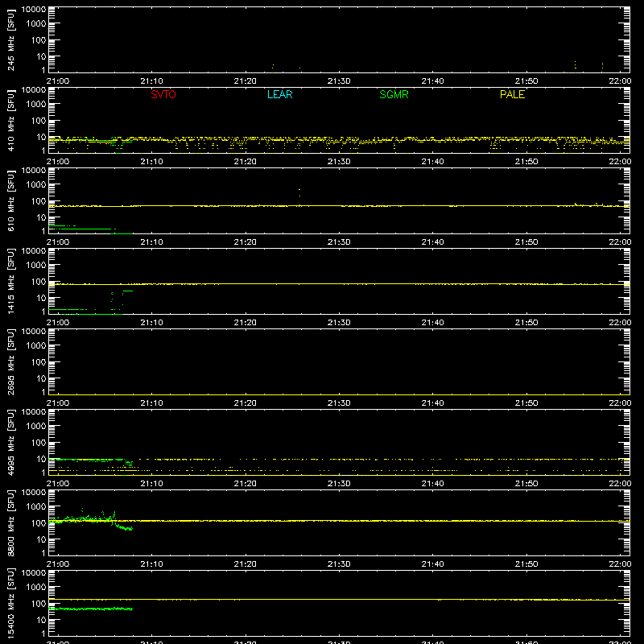644x644 pixels.
Task: Select the 610 MHz [SFU] axis title
Action: [x=11, y=200]
